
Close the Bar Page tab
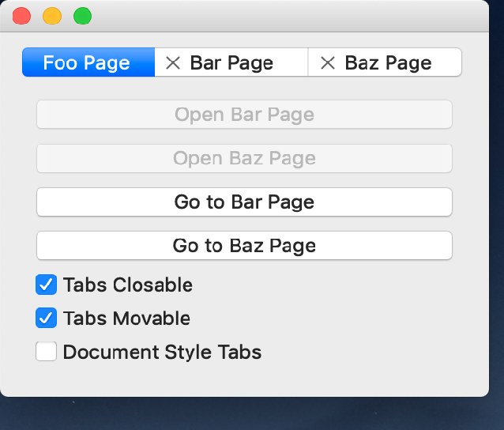tap(173, 63)
